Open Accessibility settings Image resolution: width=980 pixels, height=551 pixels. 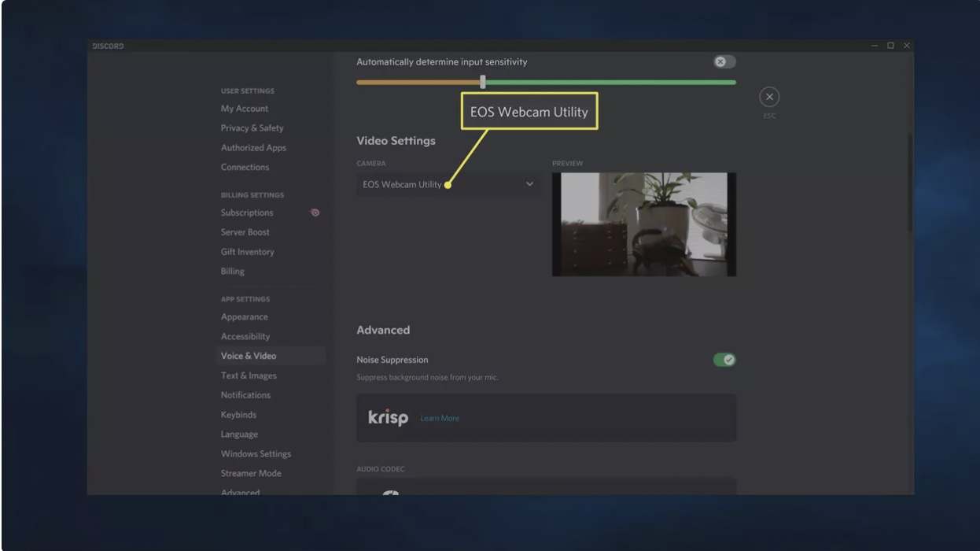(x=245, y=337)
